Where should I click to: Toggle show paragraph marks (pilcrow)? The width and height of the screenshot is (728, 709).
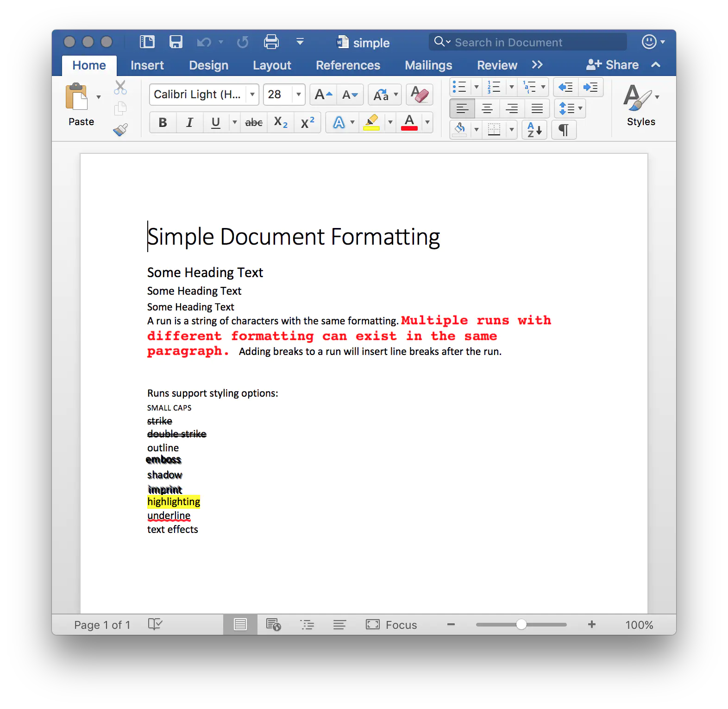(564, 130)
